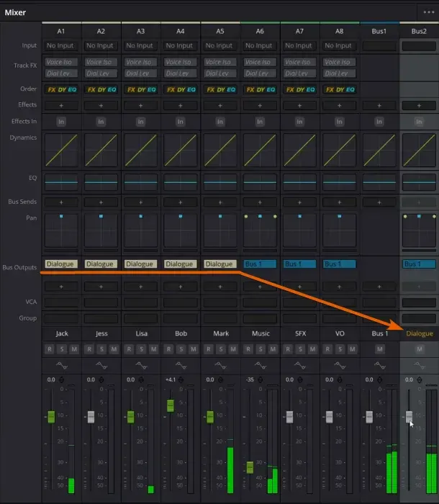The height and width of the screenshot is (504, 439).
Task: Open the VCA field for track A1
Action: point(61,302)
